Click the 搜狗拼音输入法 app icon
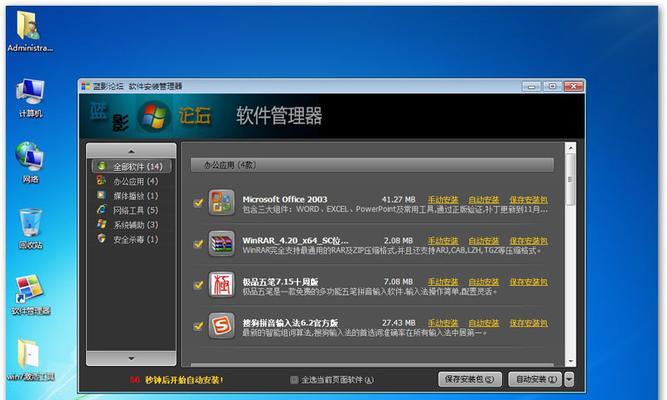Viewport: 667px width, 400px height. click(221, 326)
